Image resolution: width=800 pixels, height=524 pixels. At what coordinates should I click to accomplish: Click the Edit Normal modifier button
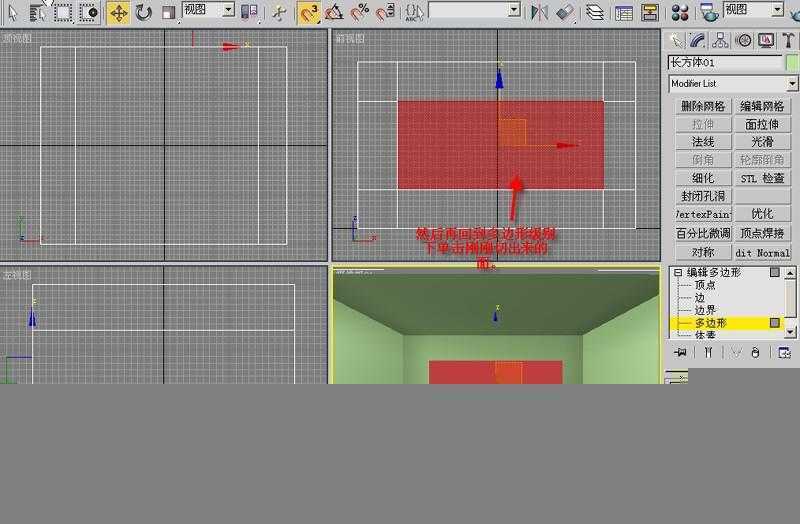click(762, 253)
